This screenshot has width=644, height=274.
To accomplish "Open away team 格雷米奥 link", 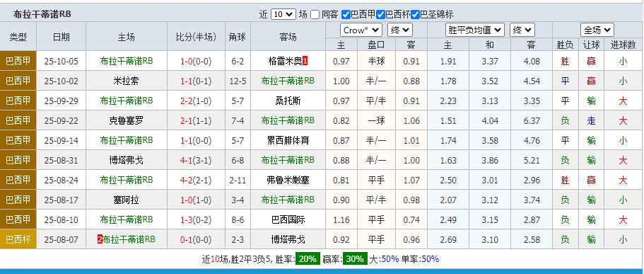I will pos(285,62).
